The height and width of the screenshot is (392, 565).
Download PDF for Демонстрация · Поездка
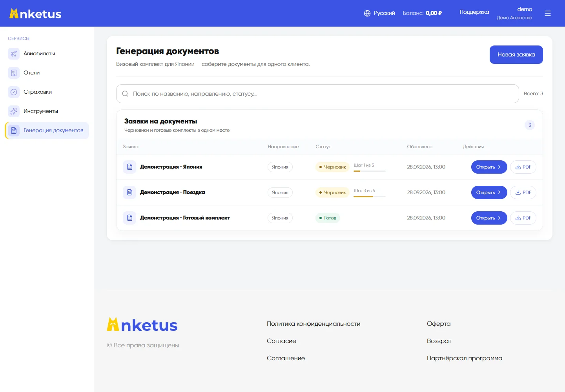click(523, 192)
